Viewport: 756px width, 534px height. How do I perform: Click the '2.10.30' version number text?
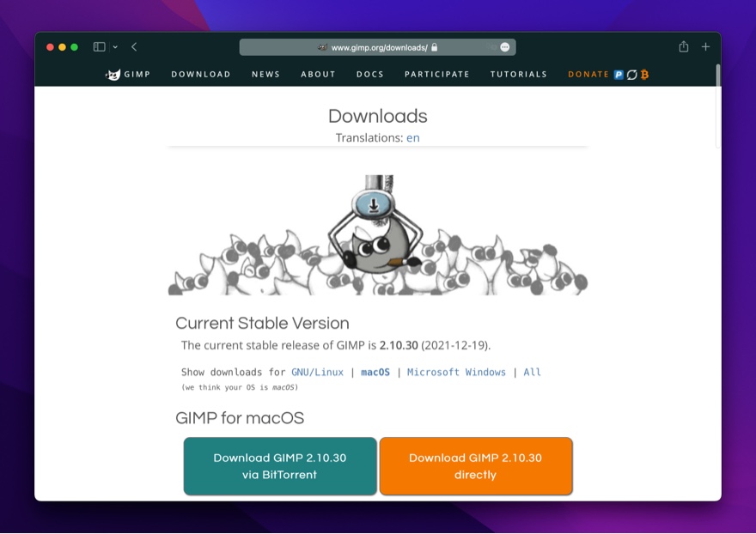tap(399, 346)
